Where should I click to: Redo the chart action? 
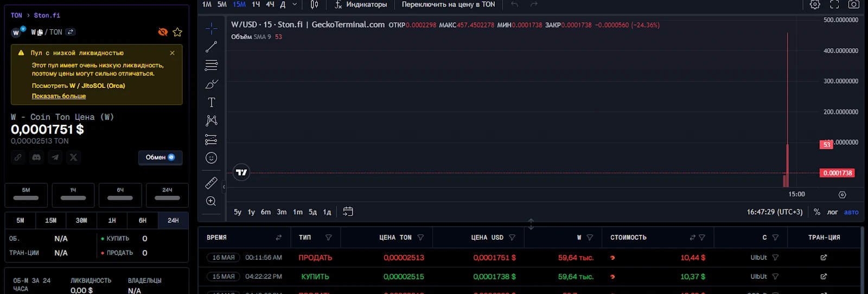point(534,4)
